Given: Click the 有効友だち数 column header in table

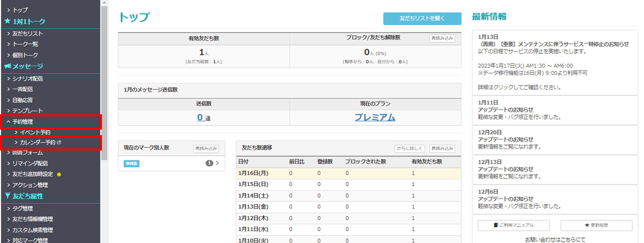Looking at the screenshot, I should point(427,162).
